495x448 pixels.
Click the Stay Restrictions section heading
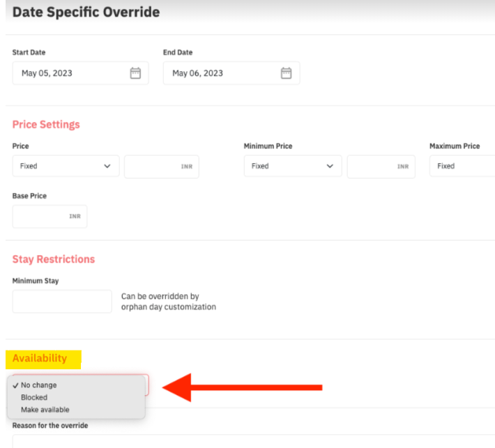(x=54, y=259)
